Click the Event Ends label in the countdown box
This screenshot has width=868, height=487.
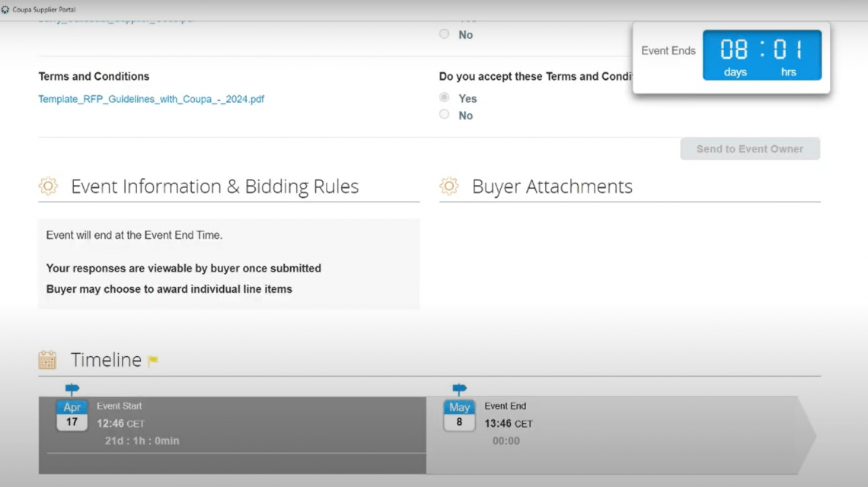tap(669, 51)
